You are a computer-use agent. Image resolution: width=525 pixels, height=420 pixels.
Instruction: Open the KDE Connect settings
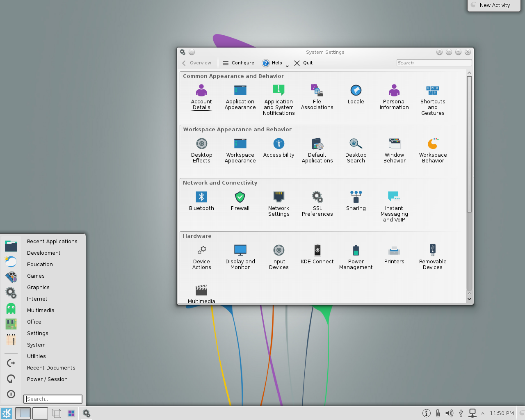pyautogui.click(x=317, y=254)
